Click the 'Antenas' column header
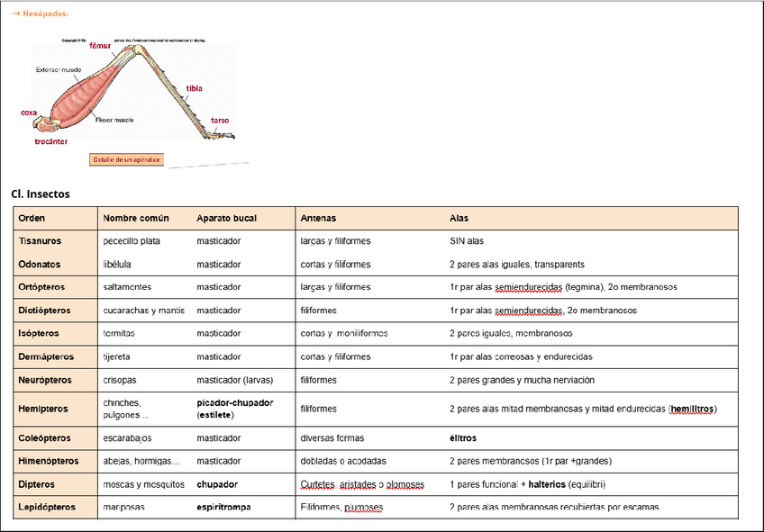Screen dimensions: 764x532 [x=318, y=218]
